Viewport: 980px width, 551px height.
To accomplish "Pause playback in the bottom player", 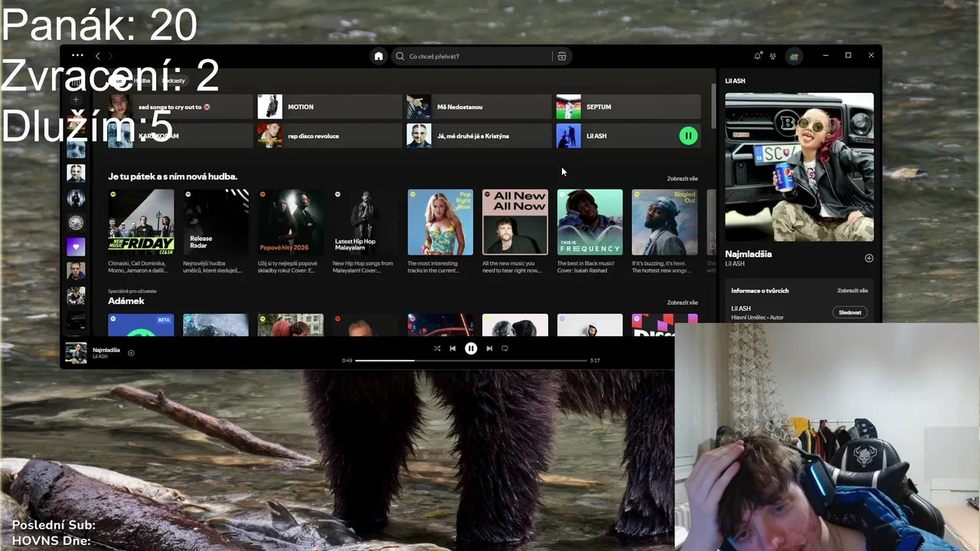I will click(471, 348).
